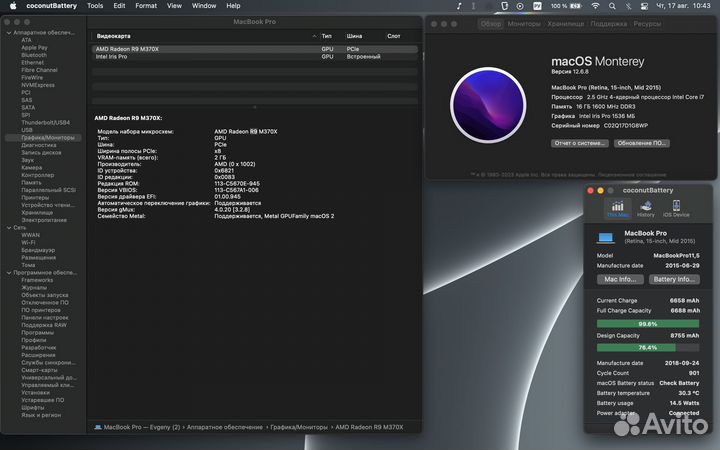Switch to the Хранилище tab

(x=566, y=23)
